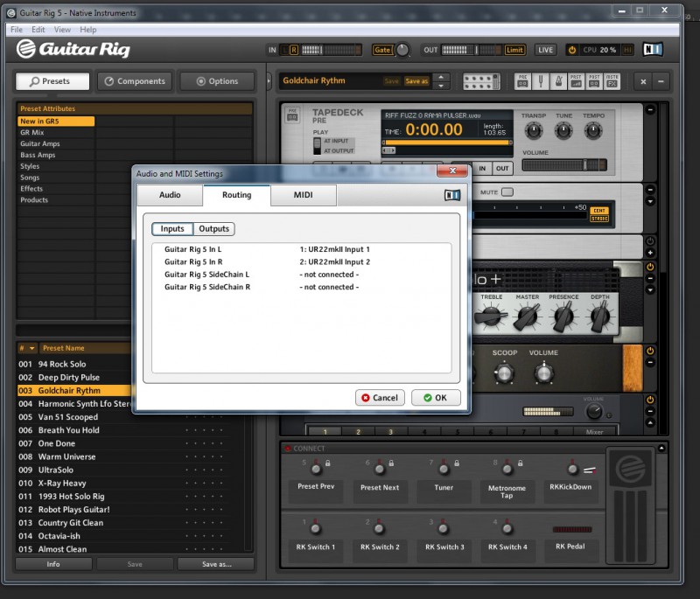This screenshot has height=599, width=700.
Task: Open the Help menu
Action: [88, 30]
